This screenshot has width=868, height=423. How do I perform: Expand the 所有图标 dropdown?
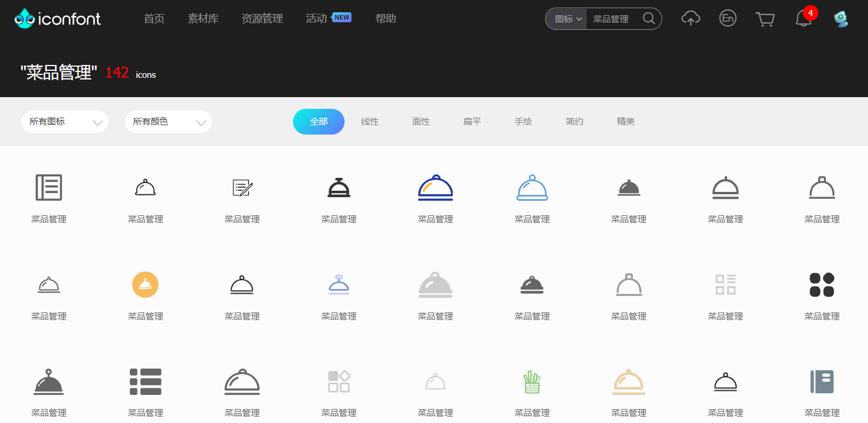(x=65, y=122)
